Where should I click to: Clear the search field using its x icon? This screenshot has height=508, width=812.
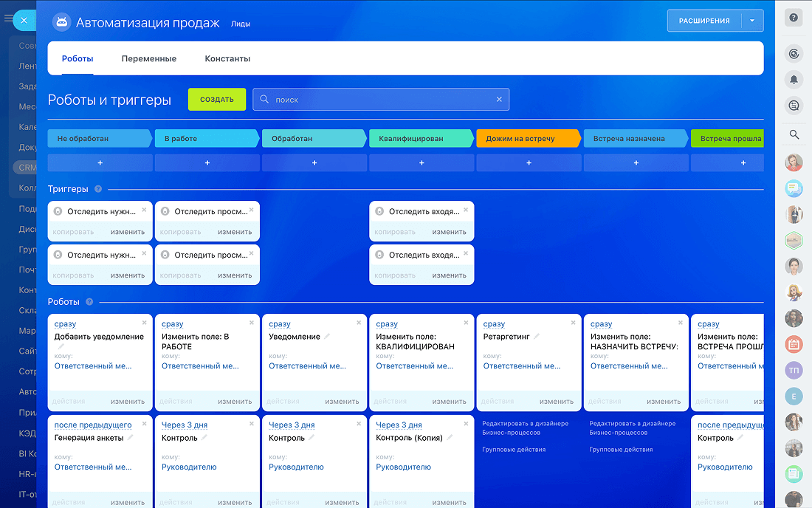tap(499, 99)
